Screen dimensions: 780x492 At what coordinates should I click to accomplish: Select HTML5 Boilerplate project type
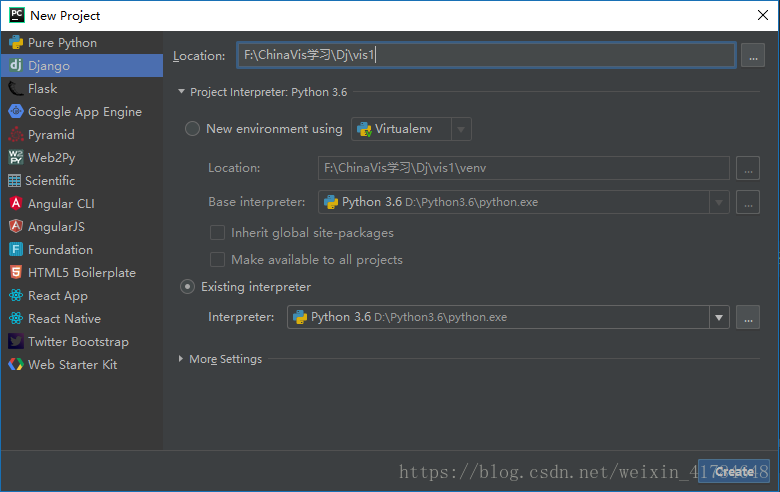point(82,272)
